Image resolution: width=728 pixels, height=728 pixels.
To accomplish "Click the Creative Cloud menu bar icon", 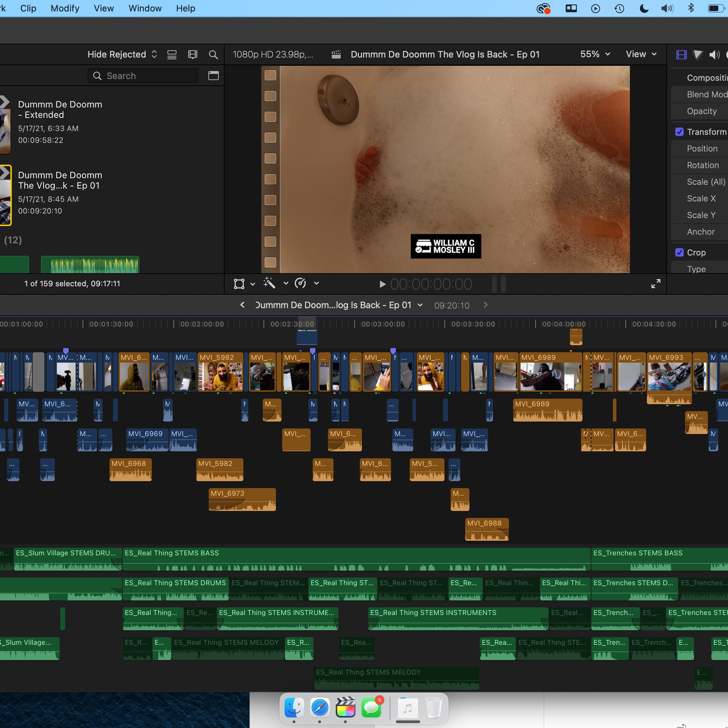I will point(543,8).
